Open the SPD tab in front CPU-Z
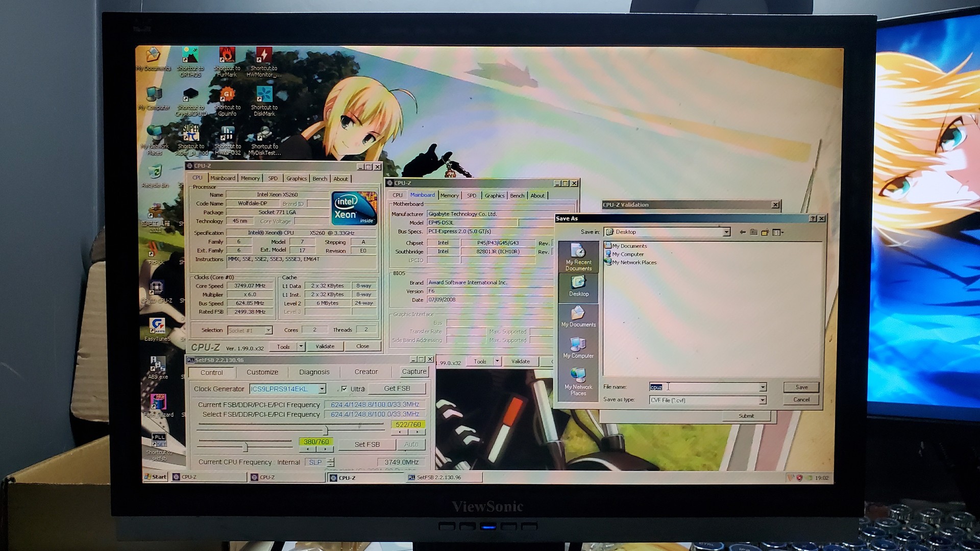 [x=273, y=178]
